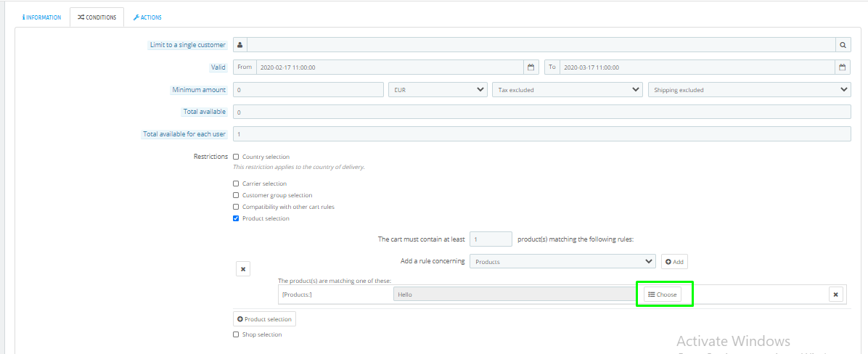Click the Minimum amount input field
This screenshot has height=354, width=868.
point(308,90)
